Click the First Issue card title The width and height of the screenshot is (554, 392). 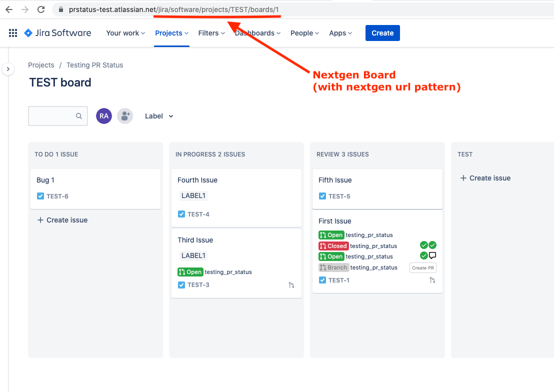pos(335,221)
